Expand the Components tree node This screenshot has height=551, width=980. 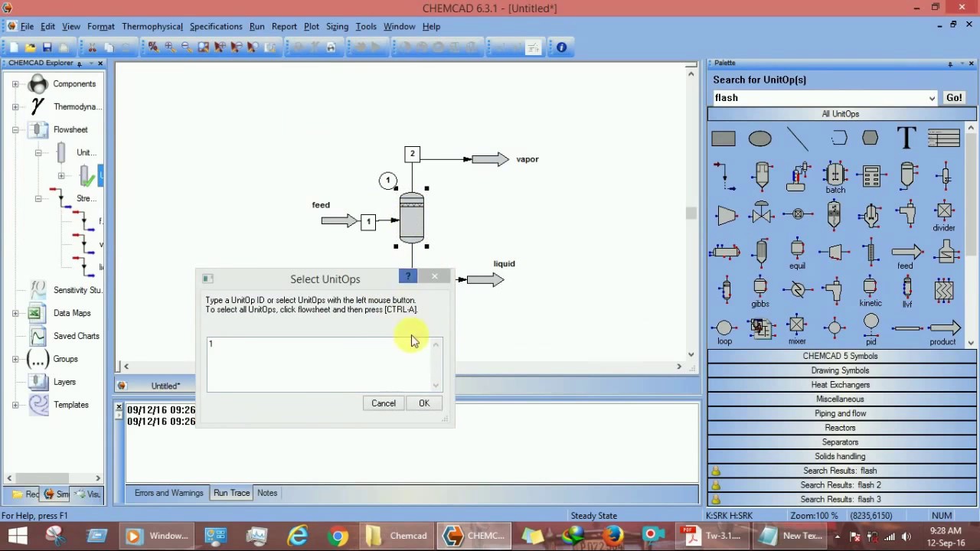click(15, 84)
